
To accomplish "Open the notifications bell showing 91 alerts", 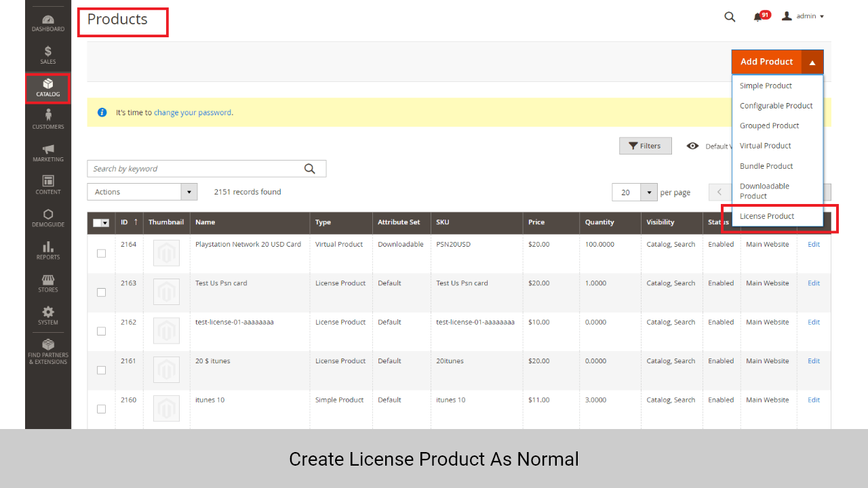I will pos(759,16).
